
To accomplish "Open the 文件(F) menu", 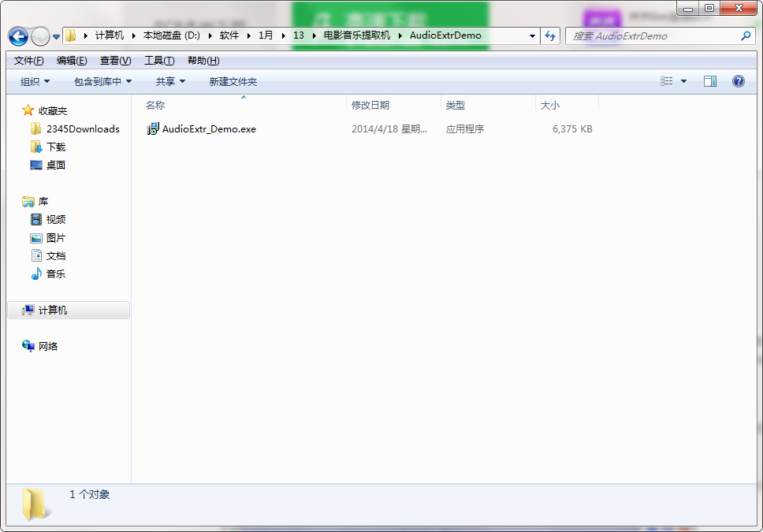I will pos(28,61).
